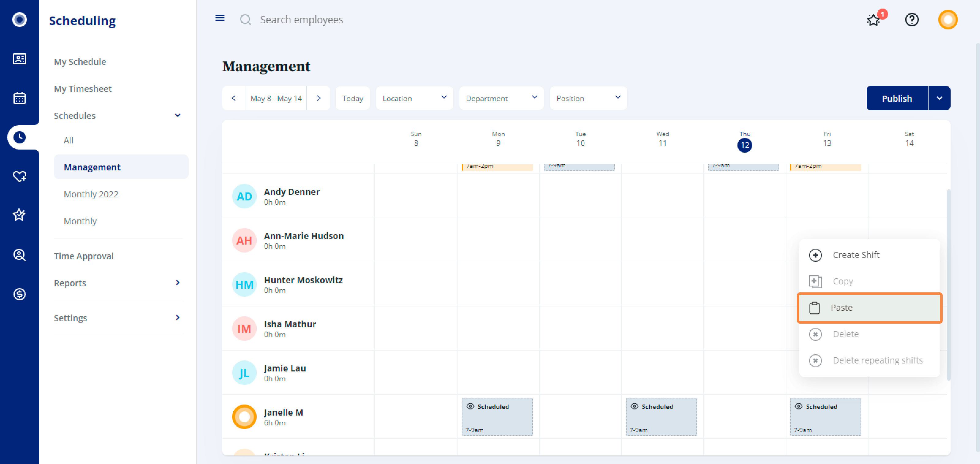This screenshot has height=464, width=980.
Task: Click the Search employees field
Action: click(x=301, y=19)
